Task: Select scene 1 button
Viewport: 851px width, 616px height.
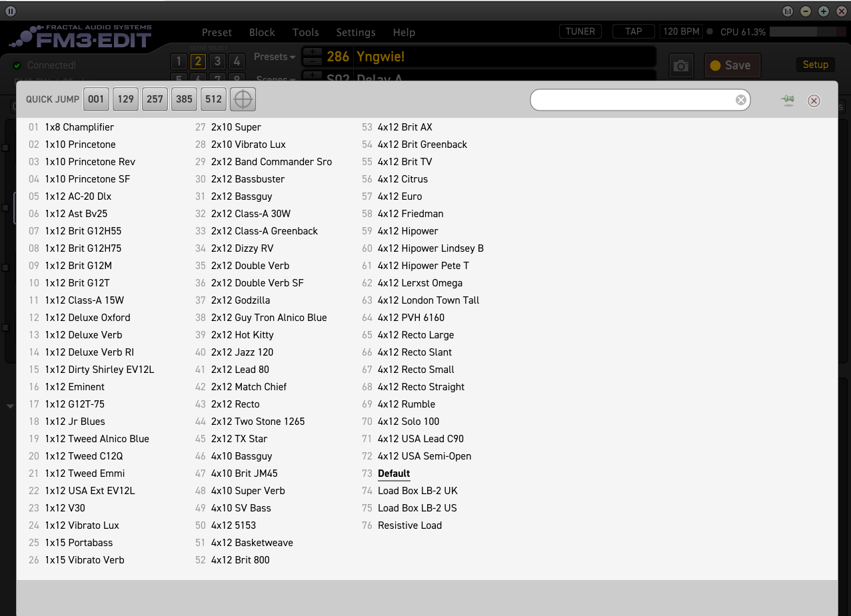Action: [178, 62]
